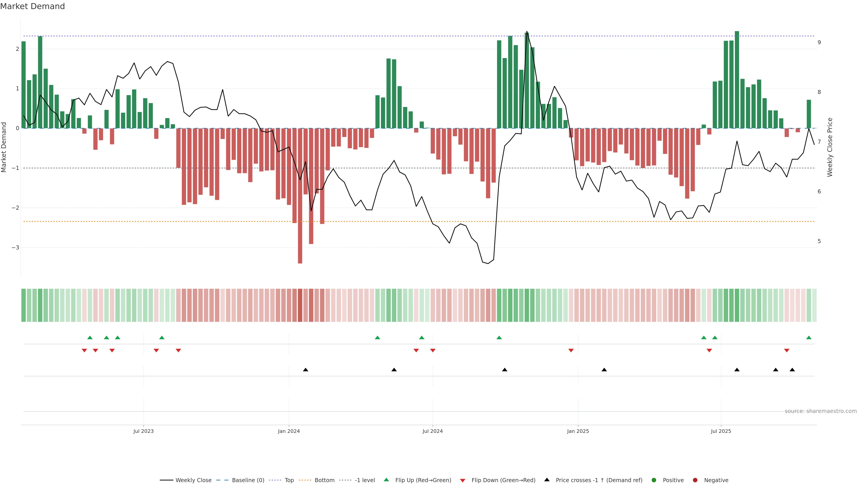Toggle the Top dotted line legend entry
The image size is (868, 488).
289,480
